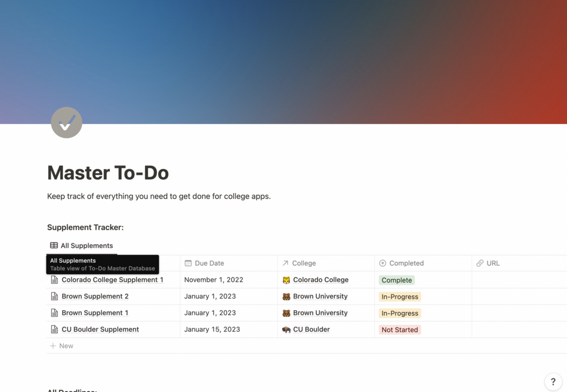Viewport: 567px width, 392px height.
Task: Click the Completed select-type icon
Action: (383, 263)
